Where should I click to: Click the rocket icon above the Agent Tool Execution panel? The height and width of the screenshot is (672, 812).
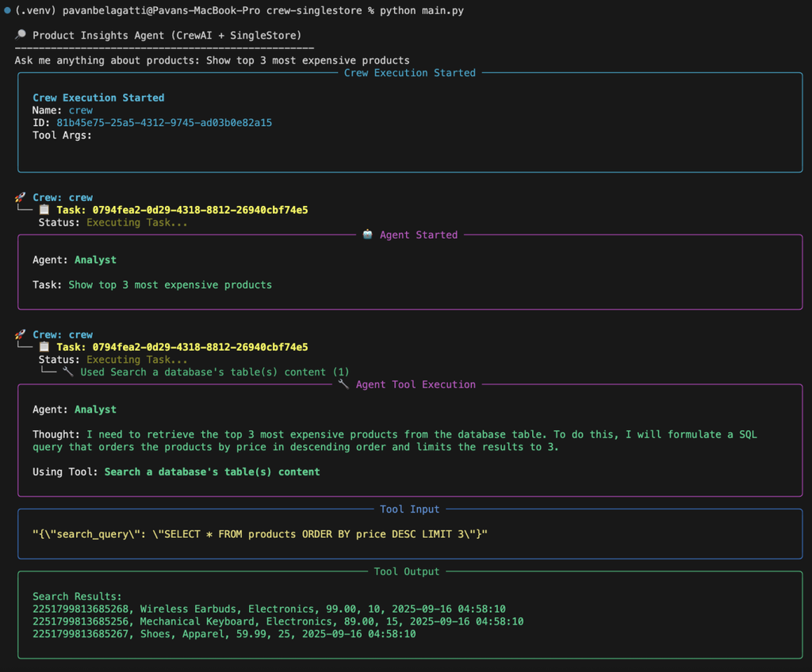[x=21, y=334]
